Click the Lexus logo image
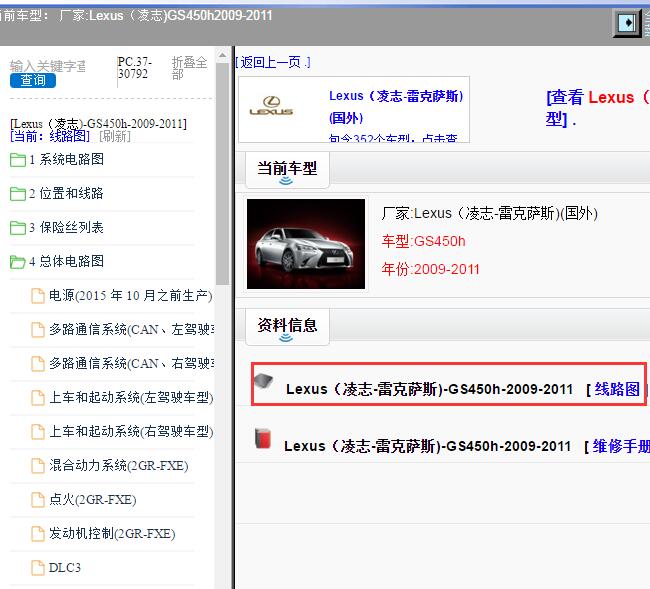Image resolution: width=650 pixels, height=589 pixels. [x=272, y=106]
